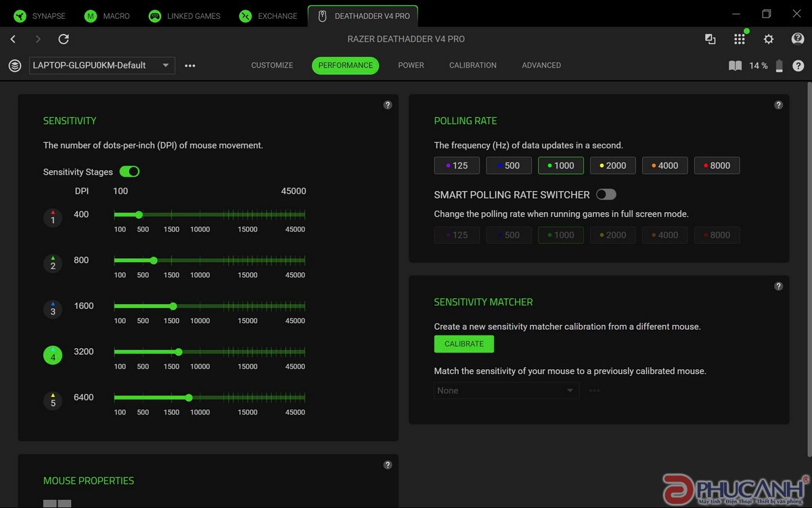Switch to the Macro tab
Image resolution: width=812 pixels, height=508 pixels.
(107, 16)
